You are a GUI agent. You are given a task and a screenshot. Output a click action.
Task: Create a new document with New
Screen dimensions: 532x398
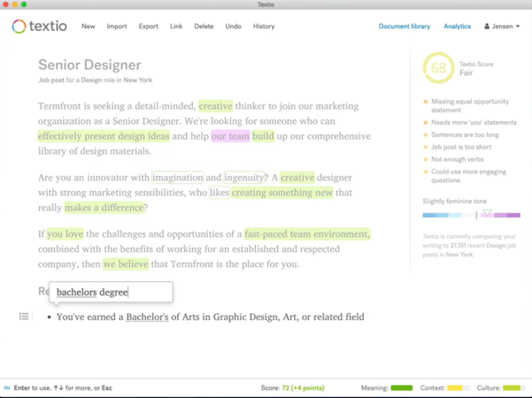[89, 27]
